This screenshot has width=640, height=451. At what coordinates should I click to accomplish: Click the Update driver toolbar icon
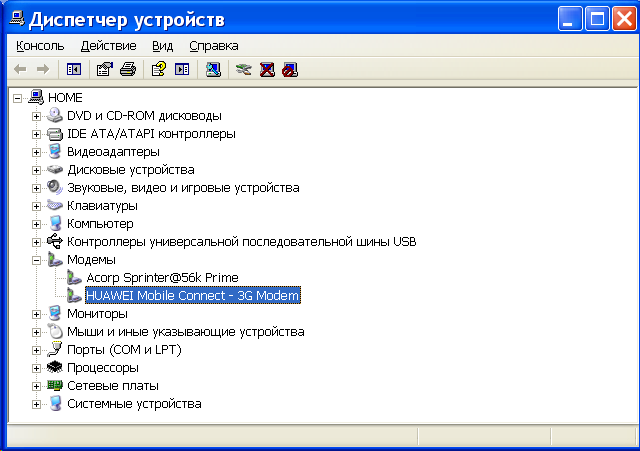pos(243,69)
